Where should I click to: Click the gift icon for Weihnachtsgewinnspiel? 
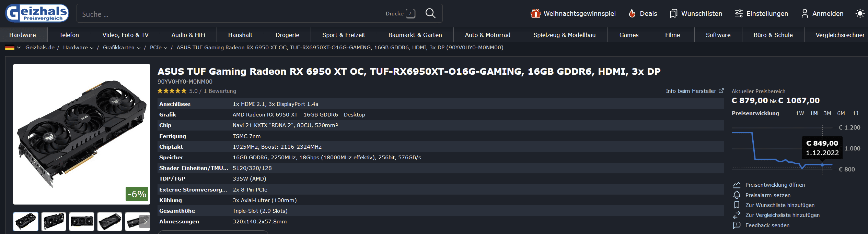tap(535, 13)
